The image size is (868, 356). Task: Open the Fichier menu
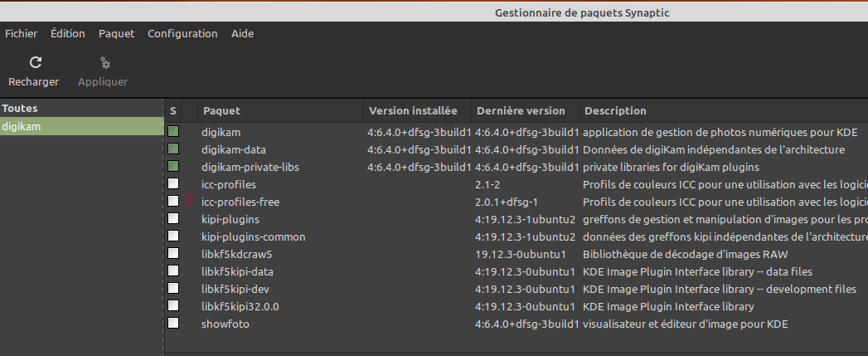pos(21,34)
